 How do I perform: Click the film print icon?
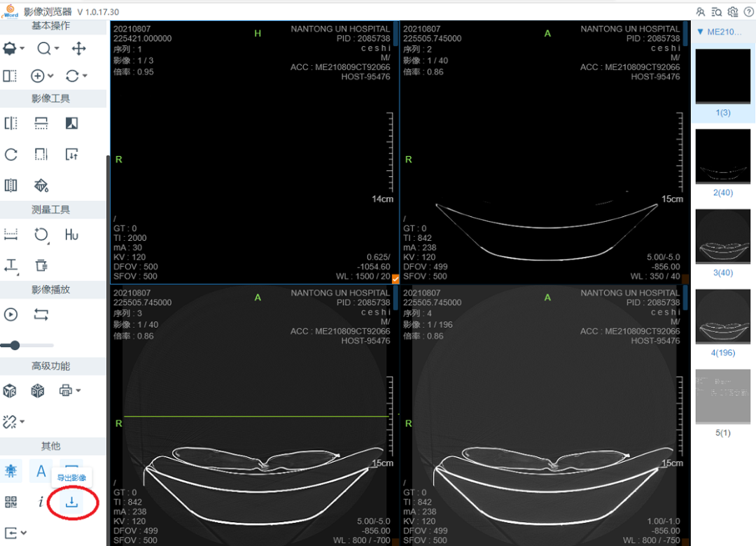click(66, 390)
